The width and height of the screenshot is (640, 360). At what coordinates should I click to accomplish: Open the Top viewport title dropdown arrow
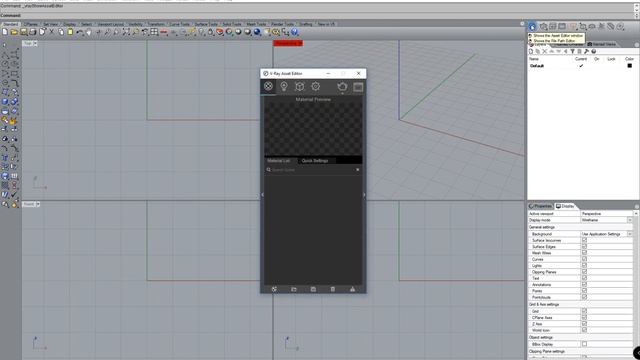click(x=35, y=43)
